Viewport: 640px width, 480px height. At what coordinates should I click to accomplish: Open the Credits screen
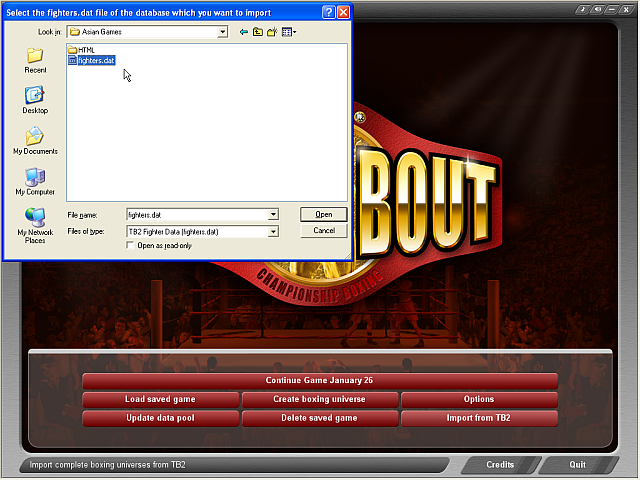pyautogui.click(x=500, y=465)
